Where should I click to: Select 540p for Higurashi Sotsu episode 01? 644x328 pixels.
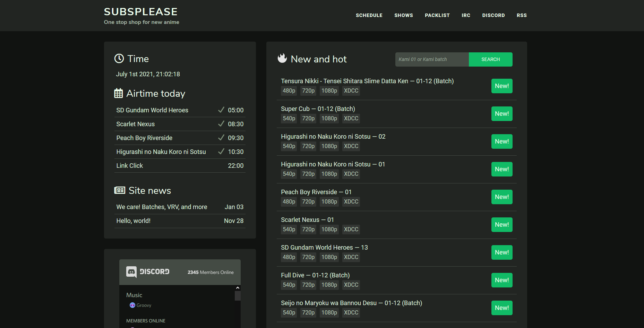point(289,174)
